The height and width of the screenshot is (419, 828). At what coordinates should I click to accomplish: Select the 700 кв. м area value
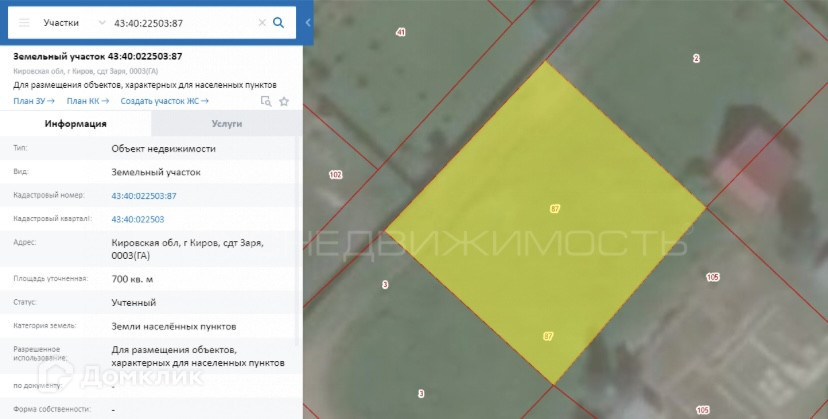(133, 279)
